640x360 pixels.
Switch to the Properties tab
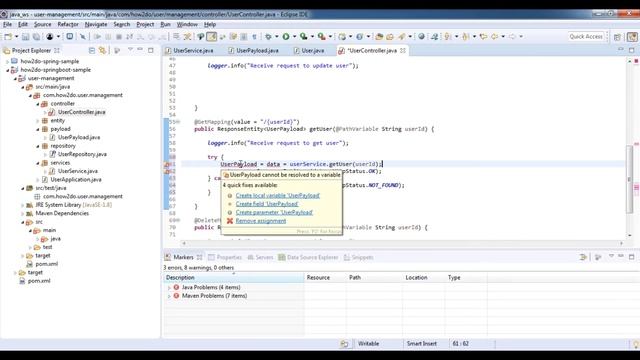coord(225,257)
